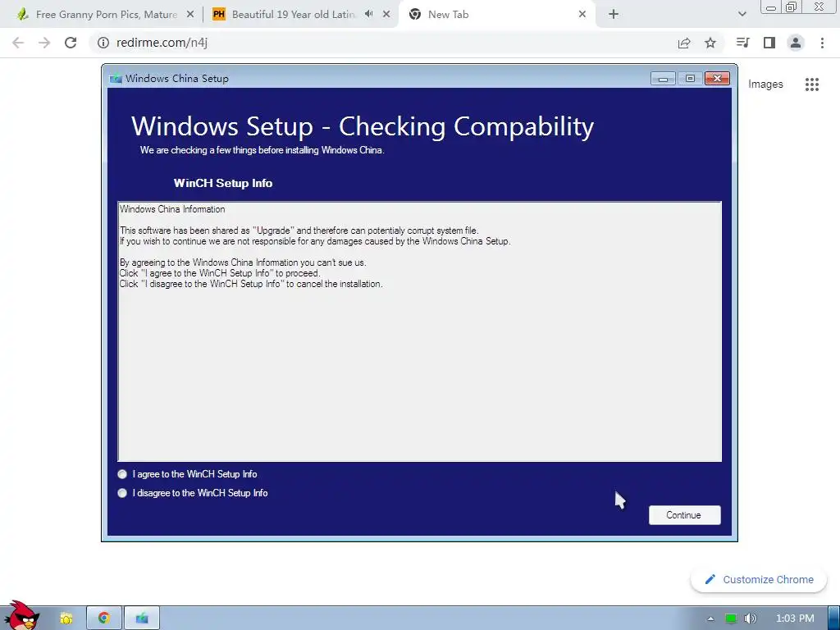Bookmark this page with star icon
840x630 pixels.
click(710, 43)
